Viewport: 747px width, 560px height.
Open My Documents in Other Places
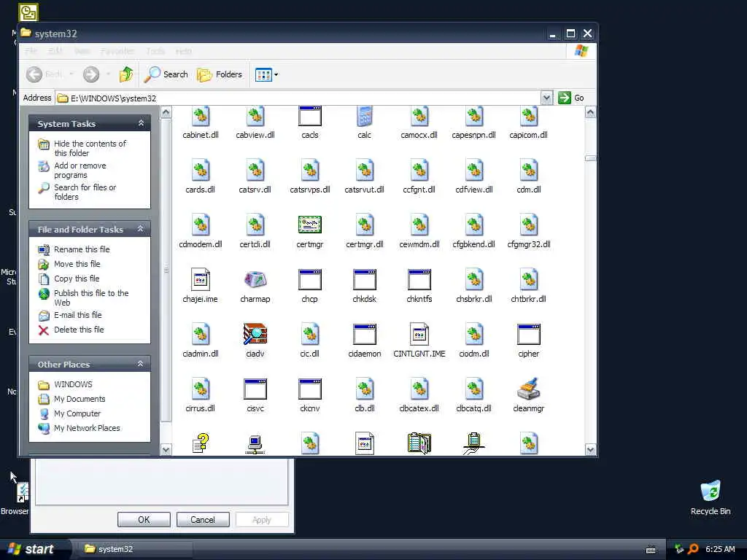(80, 399)
